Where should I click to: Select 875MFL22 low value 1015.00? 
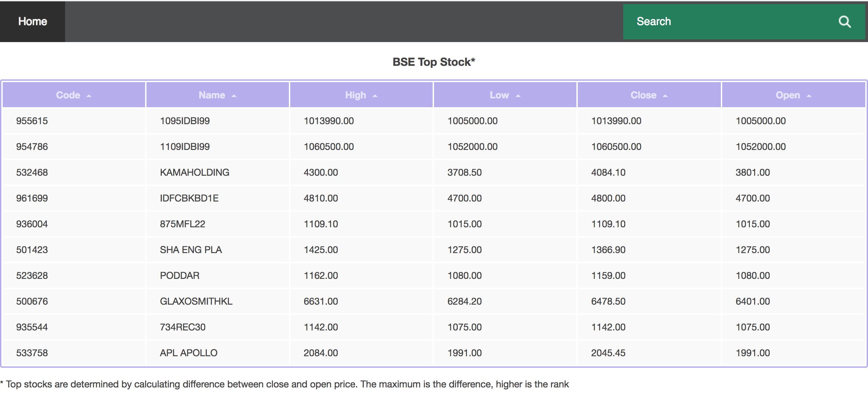[465, 224]
